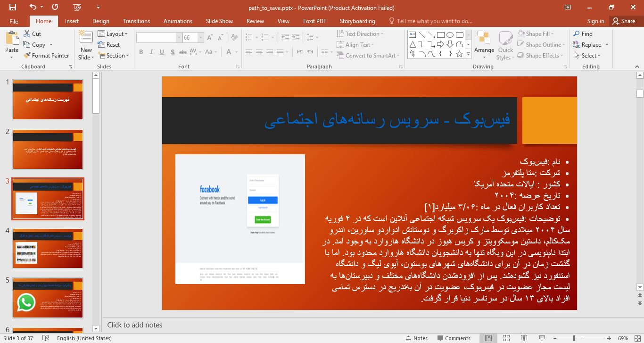Increase font size button
Image resolution: width=644 pixels, height=343 pixels.
[x=210, y=38]
